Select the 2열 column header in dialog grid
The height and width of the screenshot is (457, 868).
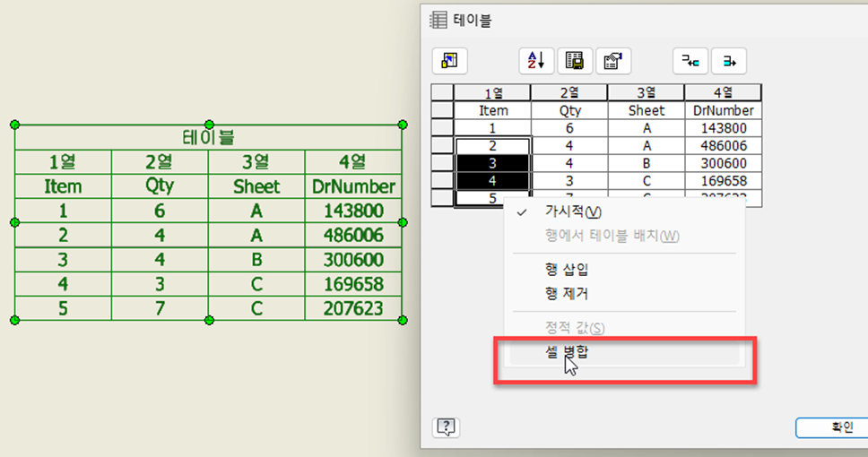click(569, 93)
